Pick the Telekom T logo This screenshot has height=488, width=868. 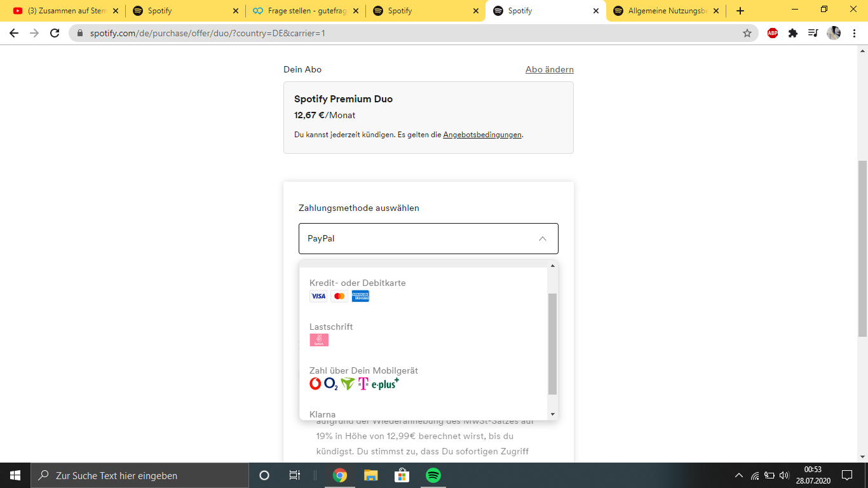click(363, 384)
